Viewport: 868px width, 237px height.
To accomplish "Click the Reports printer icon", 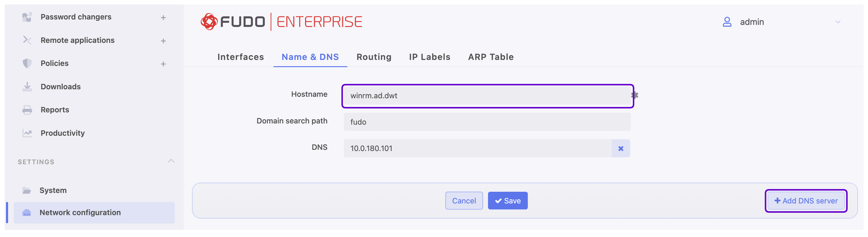I will click(27, 110).
